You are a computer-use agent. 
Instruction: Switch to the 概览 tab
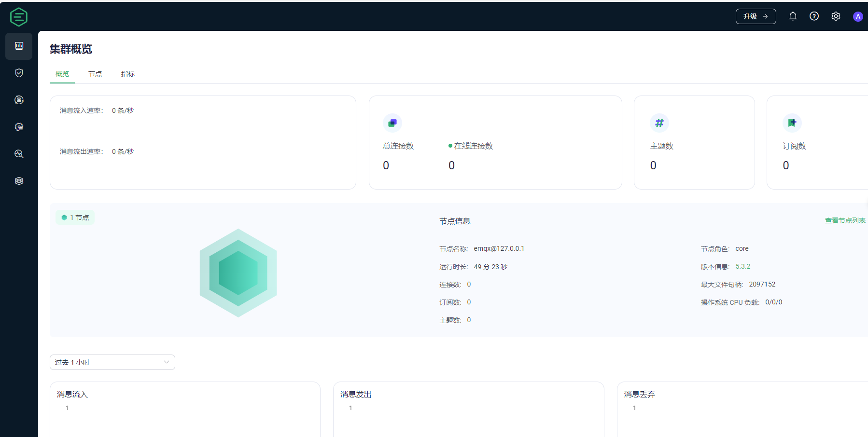coord(62,74)
